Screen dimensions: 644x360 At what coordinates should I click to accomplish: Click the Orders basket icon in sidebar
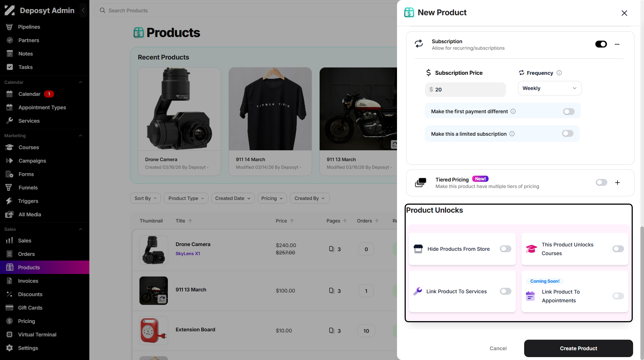click(9, 254)
